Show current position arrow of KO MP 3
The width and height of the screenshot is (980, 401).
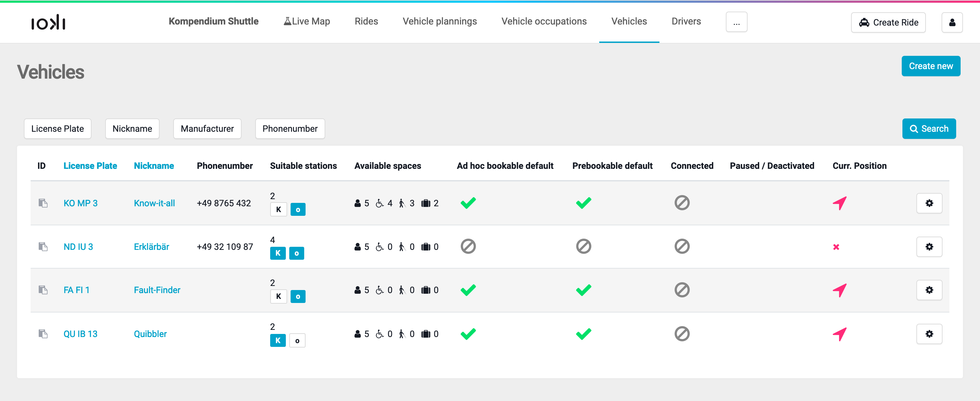pyautogui.click(x=839, y=203)
